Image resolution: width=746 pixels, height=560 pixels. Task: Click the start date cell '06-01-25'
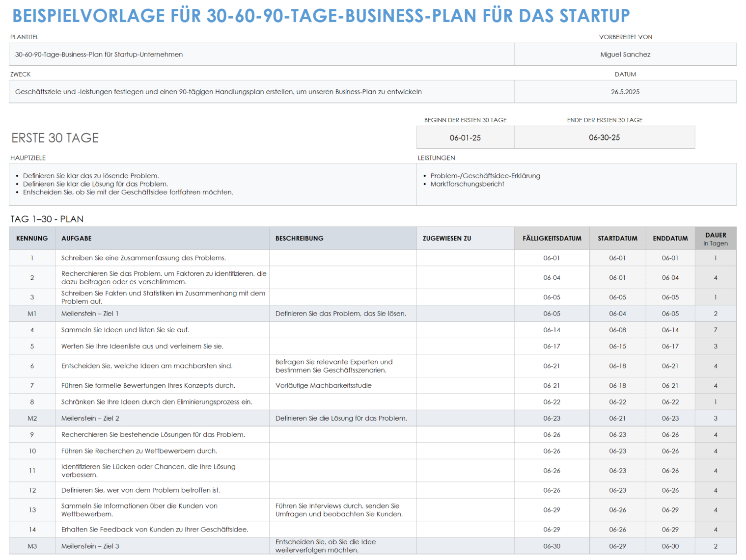465,137
